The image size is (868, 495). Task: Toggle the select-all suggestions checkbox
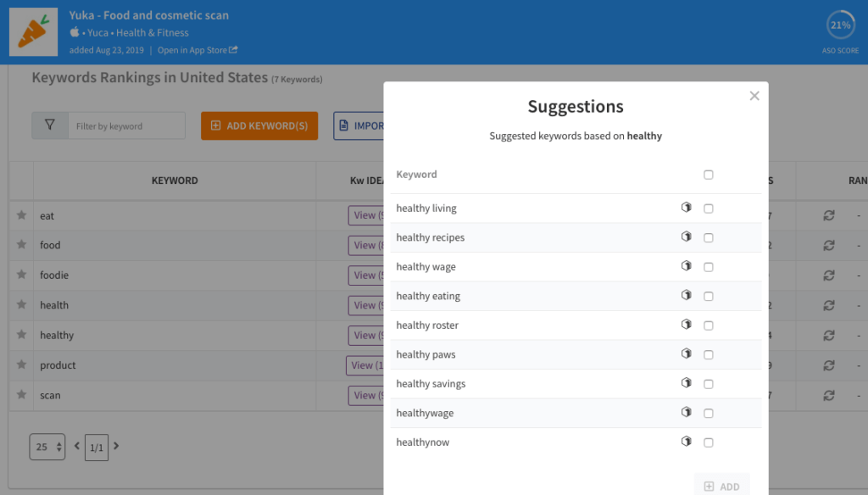tap(709, 175)
